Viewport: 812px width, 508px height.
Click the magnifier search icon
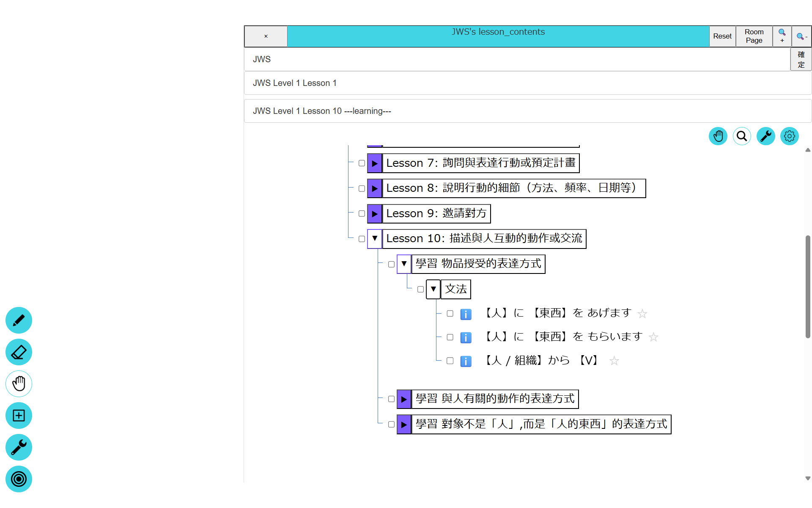(x=742, y=136)
